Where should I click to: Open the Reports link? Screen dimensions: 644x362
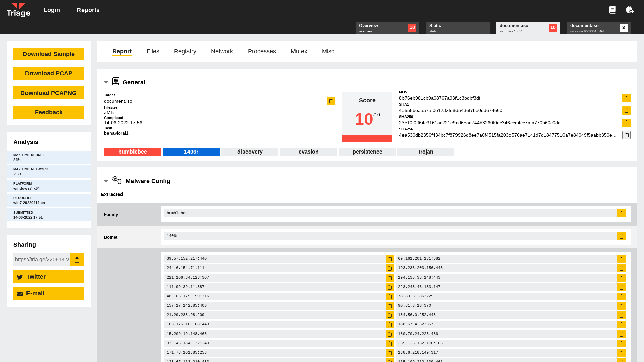click(x=88, y=10)
